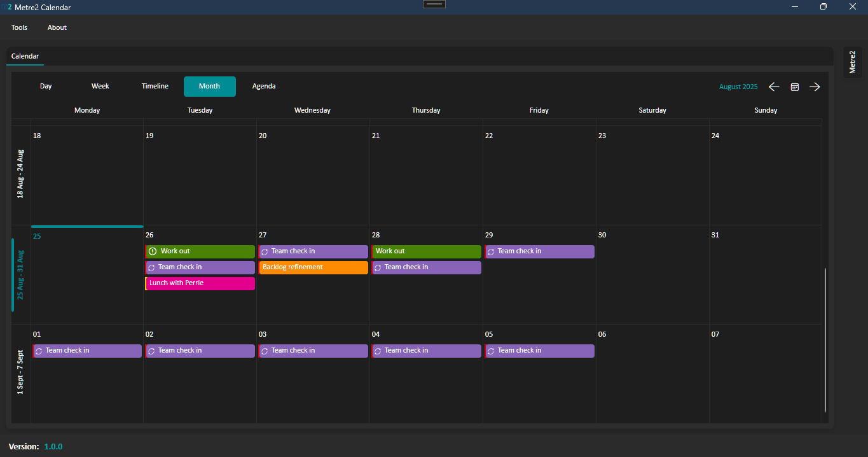Open the About menu
Viewport: 868px width, 457px height.
57,27
